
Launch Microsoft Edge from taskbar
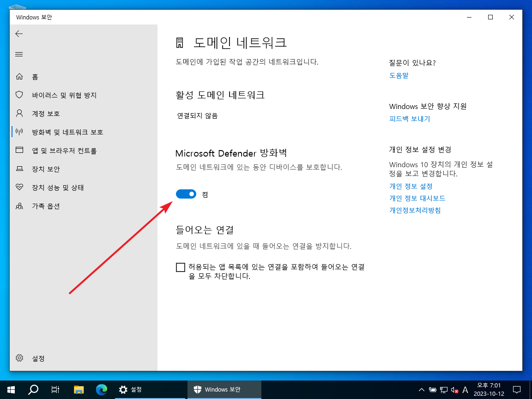click(x=102, y=389)
